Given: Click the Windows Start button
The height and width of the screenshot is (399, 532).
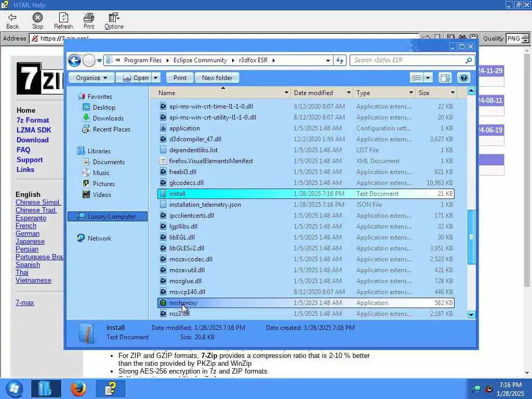Looking at the screenshot, I should 14,389.
